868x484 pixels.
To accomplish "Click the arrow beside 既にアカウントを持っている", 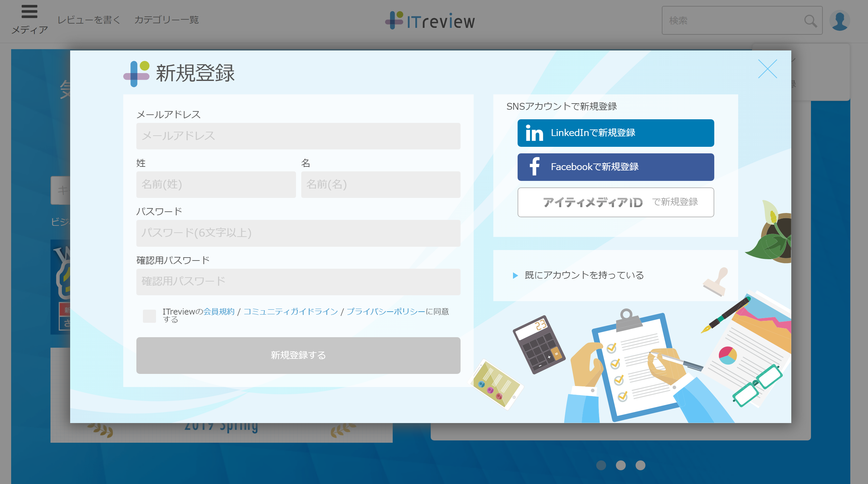I will click(x=515, y=276).
